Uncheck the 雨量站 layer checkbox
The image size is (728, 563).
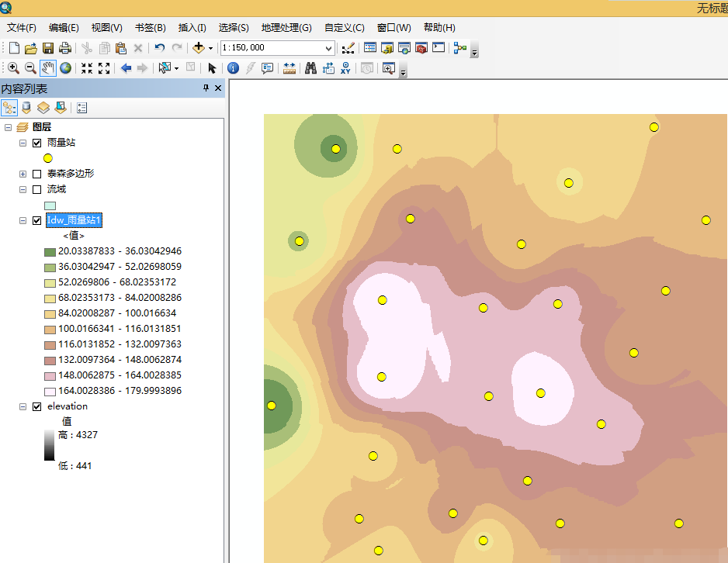pos(36,143)
